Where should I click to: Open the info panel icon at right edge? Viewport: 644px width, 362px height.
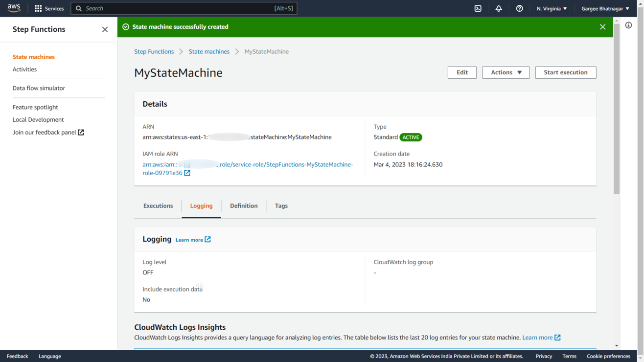[628, 25]
